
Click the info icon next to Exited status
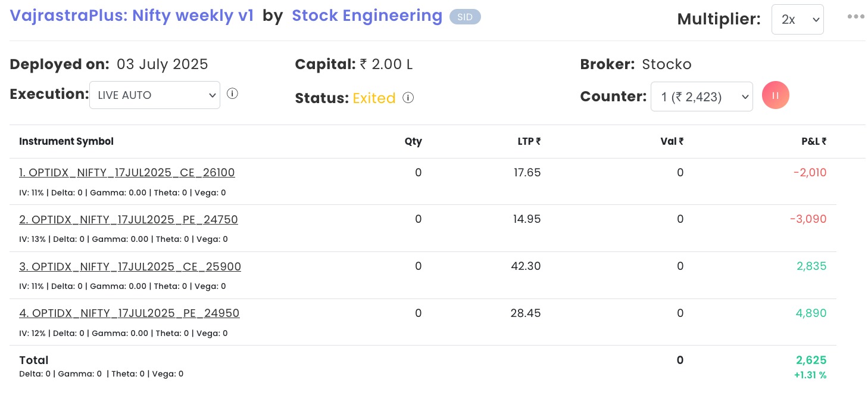pos(408,98)
